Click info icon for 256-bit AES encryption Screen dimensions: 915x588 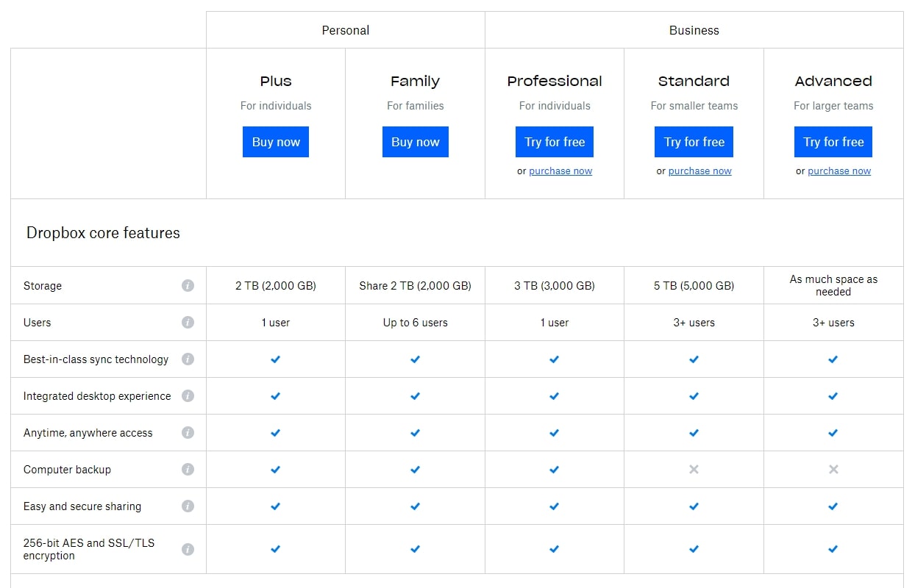(188, 549)
